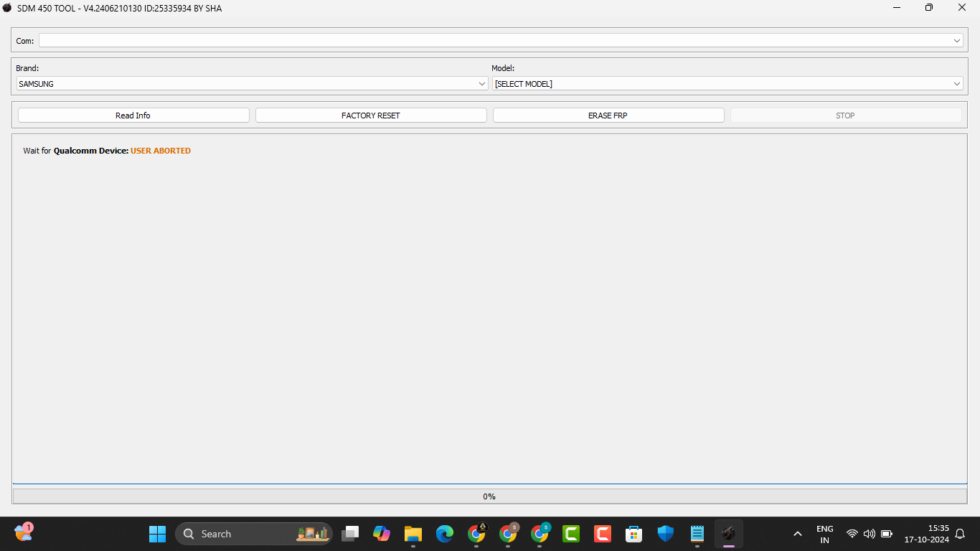Open Windows Security shield icon
980x551 pixels.
coord(666,534)
